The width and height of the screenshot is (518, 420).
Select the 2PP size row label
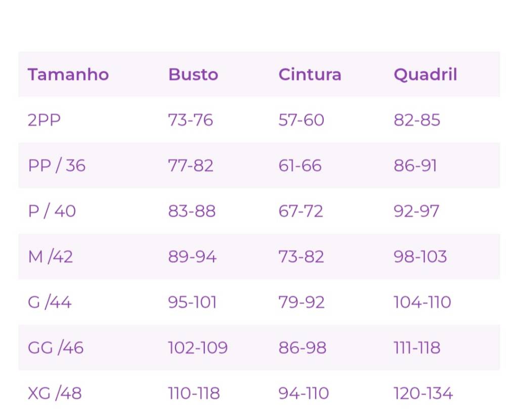tap(44, 120)
